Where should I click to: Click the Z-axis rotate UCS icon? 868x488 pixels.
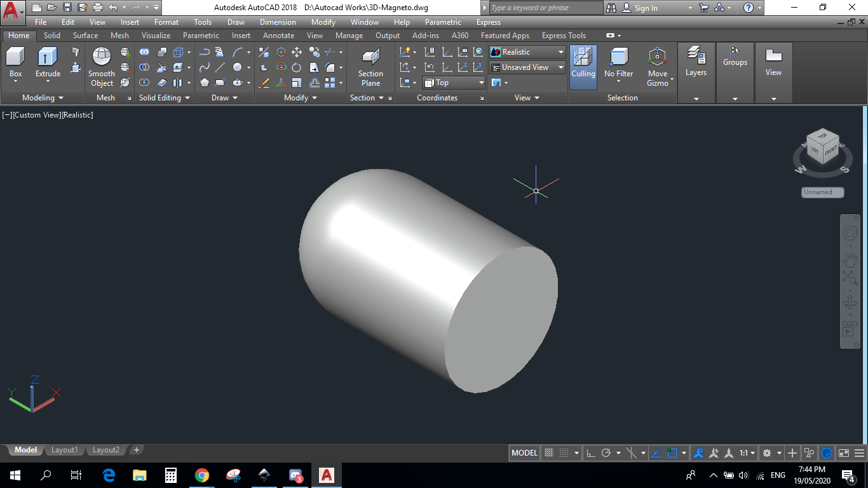[463, 67]
